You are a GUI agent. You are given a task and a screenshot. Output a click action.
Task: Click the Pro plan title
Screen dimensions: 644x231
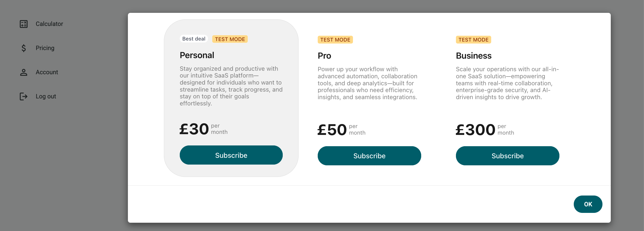324,56
